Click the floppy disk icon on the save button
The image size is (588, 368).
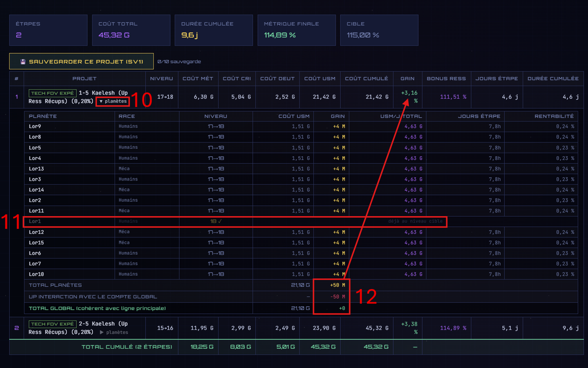point(23,62)
